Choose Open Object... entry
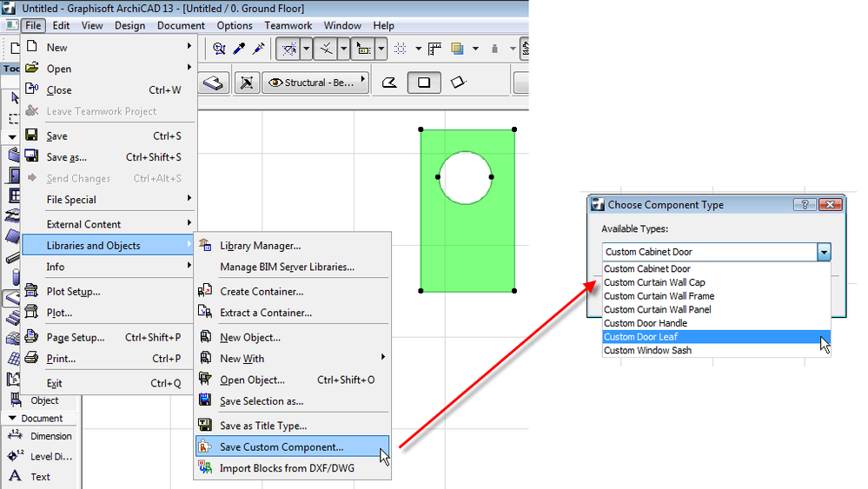Viewport: 868px width, 489px height. (x=293, y=380)
